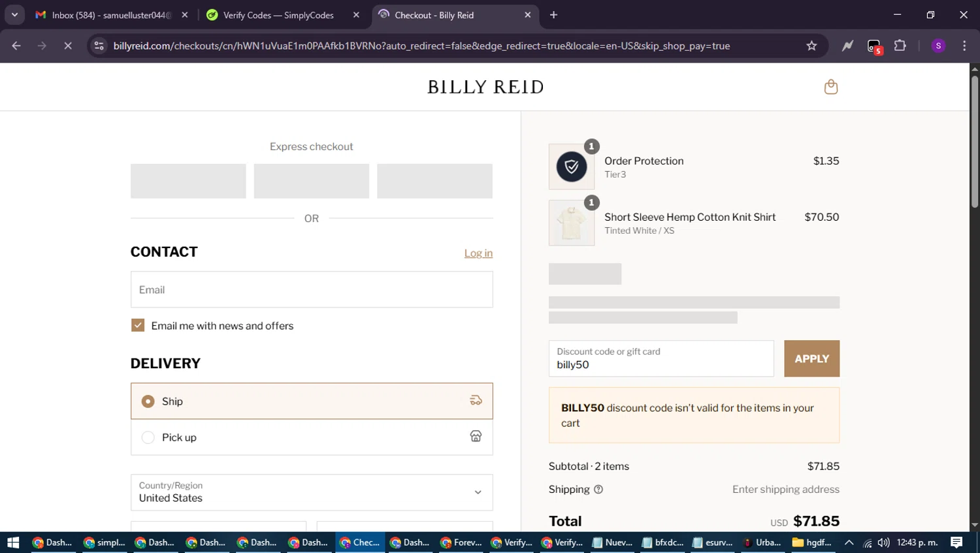This screenshot has width=980, height=553.
Task: Open the Extensions puzzle piece menu
Action: [x=900, y=46]
